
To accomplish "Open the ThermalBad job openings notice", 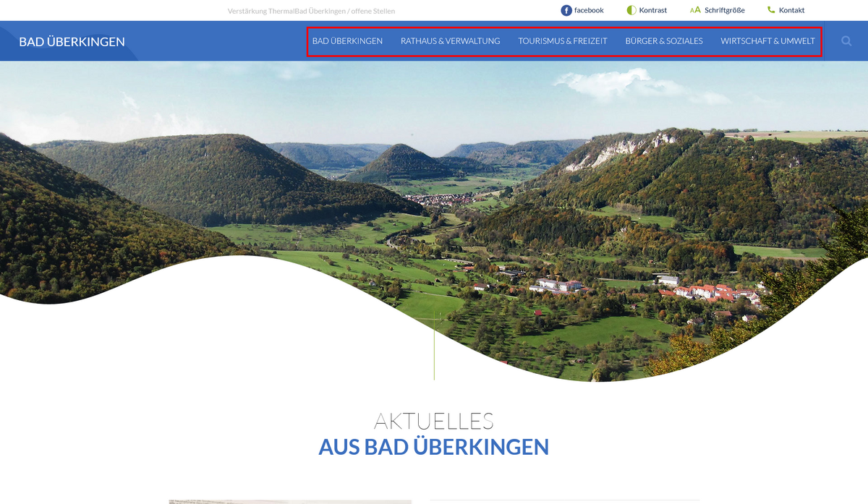I will tap(311, 11).
